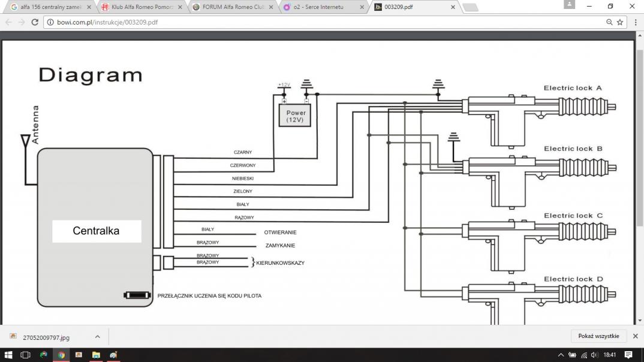644x362 pixels.
Task: Click the scrollbar up arrow
Action: [639, 35]
